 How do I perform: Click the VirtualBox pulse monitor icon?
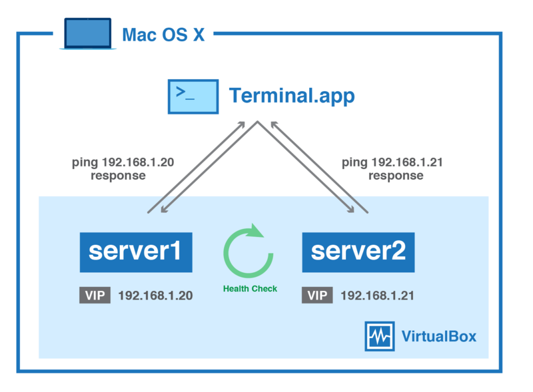(x=380, y=336)
